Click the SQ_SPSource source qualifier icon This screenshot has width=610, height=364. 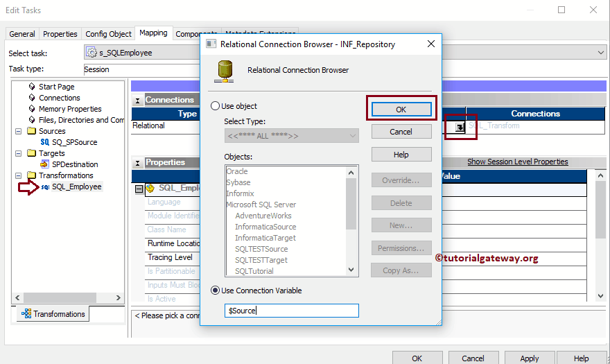coord(45,142)
